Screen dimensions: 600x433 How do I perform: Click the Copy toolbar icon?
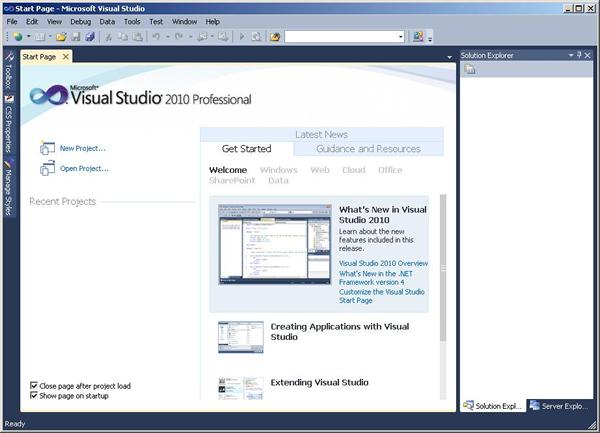[123, 37]
